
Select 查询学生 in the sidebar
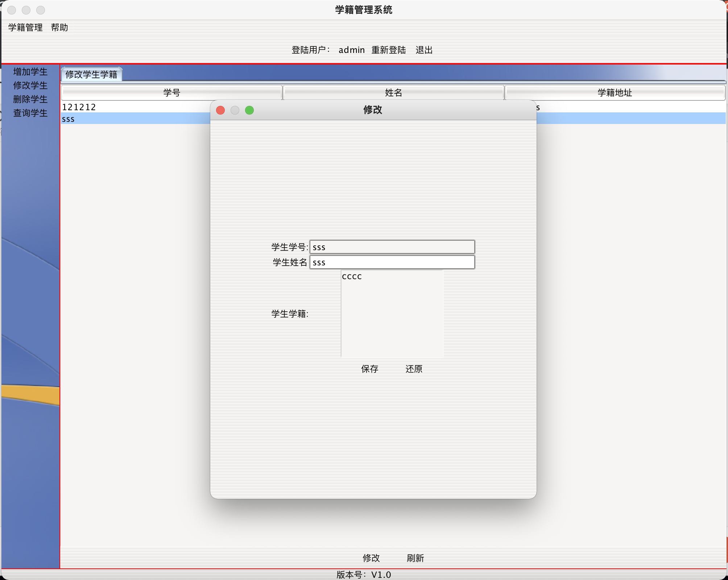tap(30, 113)
